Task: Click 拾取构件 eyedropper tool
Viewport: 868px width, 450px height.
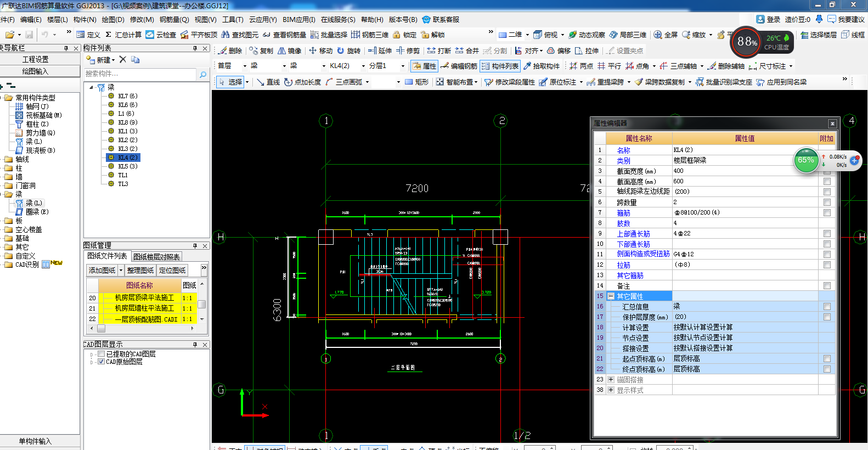Action: click(x=542, y=66)
